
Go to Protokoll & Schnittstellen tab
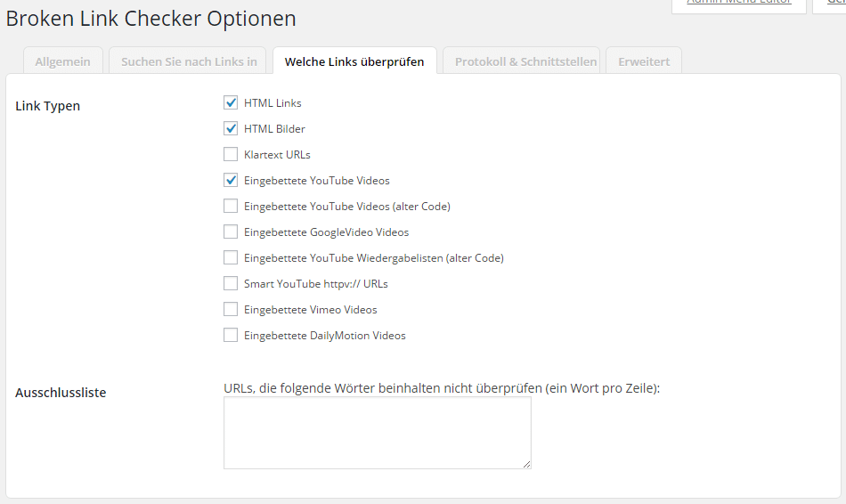(521, 61)
